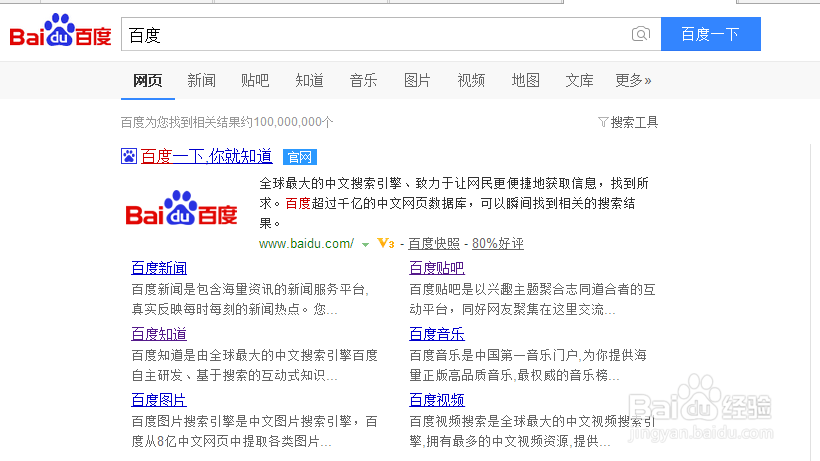Click the text 百度贴吧是以兴趣主题聚合志同道合者的互
This screenshot has height=461, width=820.
pyautogui.click(x=532, y=290)
